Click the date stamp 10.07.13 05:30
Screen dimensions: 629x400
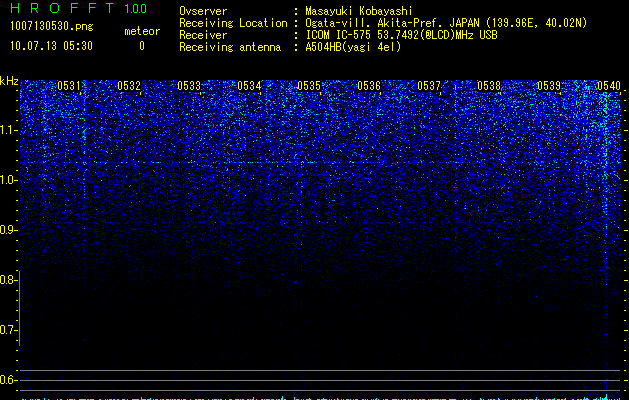[51, 46]
